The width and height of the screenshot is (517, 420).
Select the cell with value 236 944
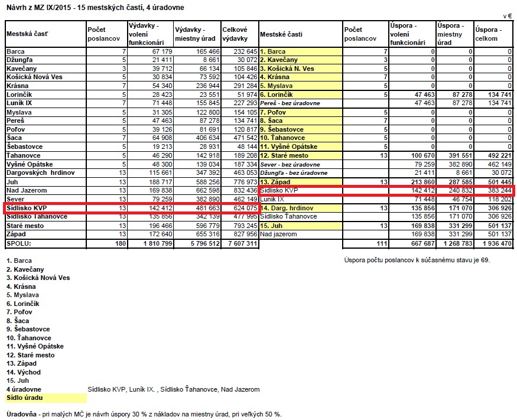coord(207,86)
